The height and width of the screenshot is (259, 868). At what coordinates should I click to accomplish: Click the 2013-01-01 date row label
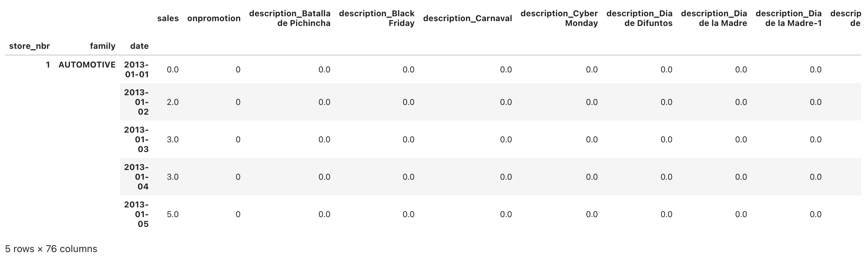coord(136,70)
